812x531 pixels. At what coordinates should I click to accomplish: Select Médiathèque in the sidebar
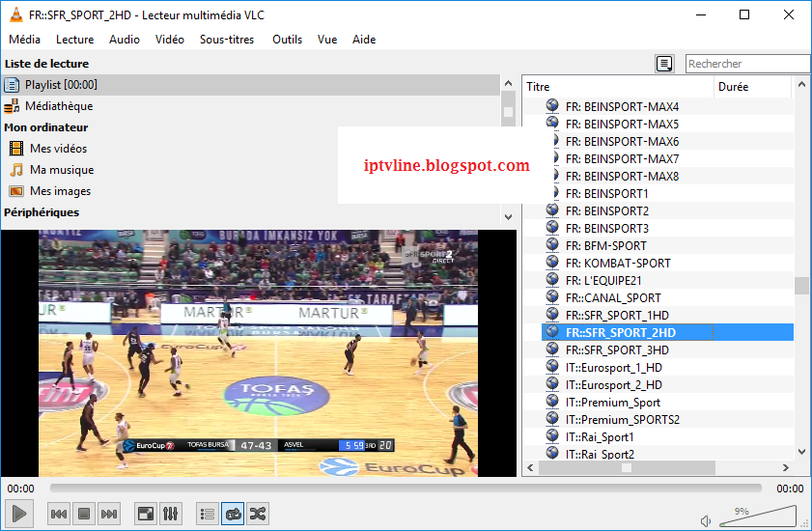[59, 106]
